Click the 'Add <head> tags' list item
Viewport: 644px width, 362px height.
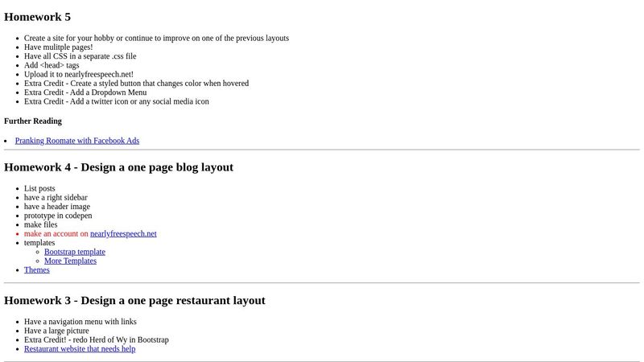tap(52, 65)
